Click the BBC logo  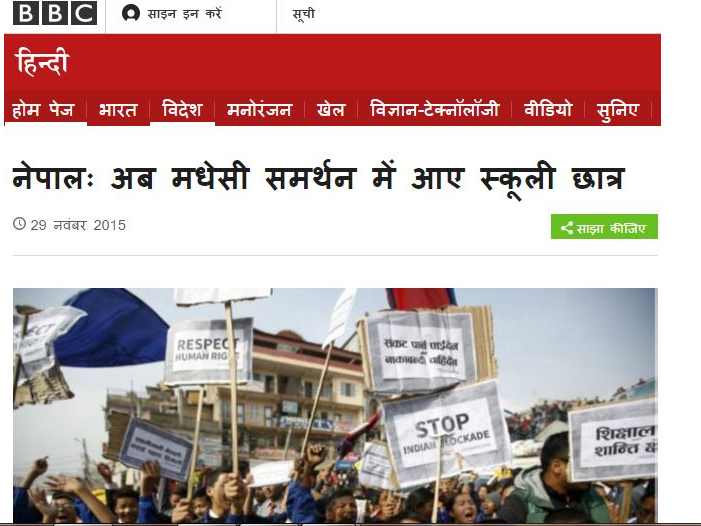55,13
